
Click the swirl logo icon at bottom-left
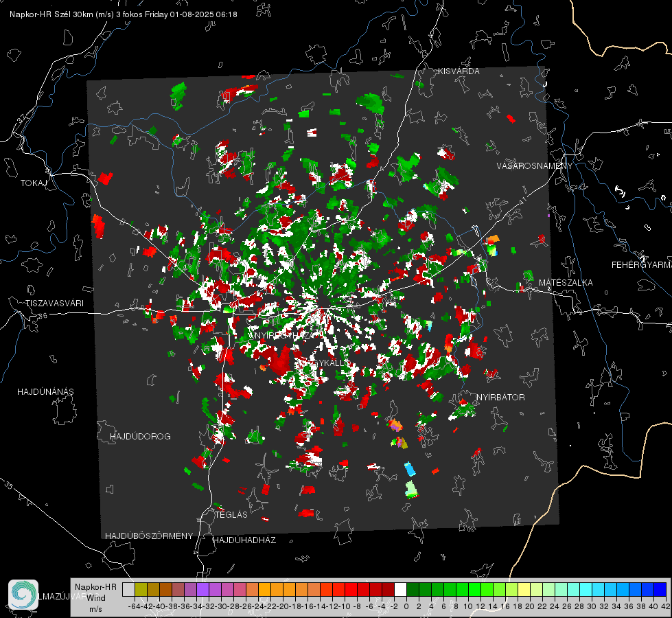click(x=23, y=595)
